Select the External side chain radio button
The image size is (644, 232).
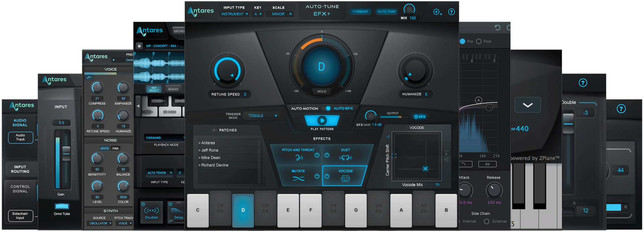tap(486, 221)
